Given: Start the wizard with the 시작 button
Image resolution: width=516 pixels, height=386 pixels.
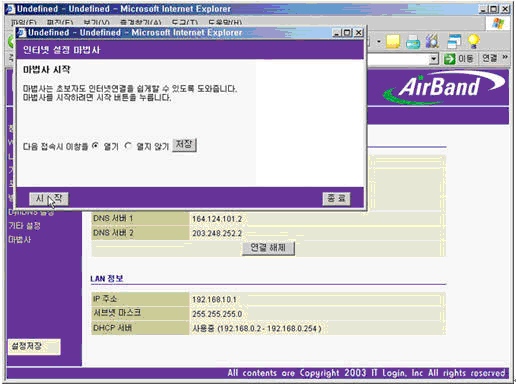Looking at the screenshot, I should (x=49, y=199).
